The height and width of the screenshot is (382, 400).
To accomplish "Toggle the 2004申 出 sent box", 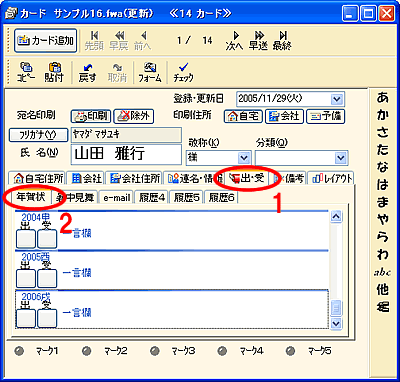I will click(26, 239).
